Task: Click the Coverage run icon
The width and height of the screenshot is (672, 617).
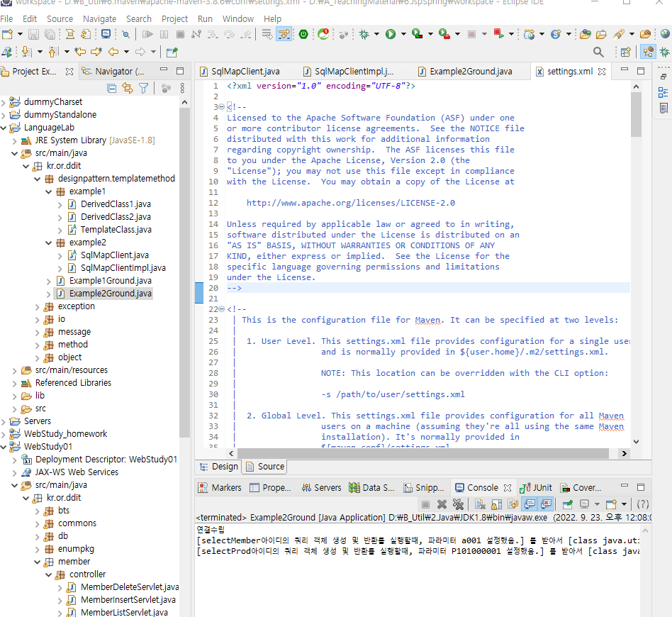Action: coord(417,34)
